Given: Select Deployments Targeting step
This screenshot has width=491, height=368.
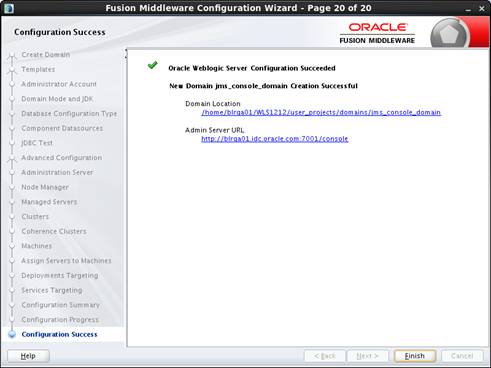Looking at the screenshot, I should click(x=60, y=275).
